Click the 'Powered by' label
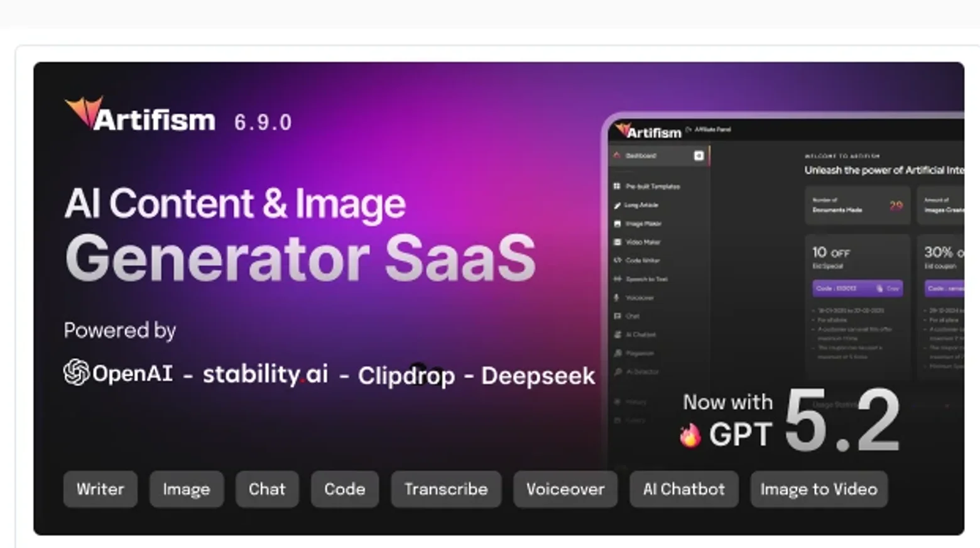Screen dimensions: 980x548 click(x=119, y=331)
